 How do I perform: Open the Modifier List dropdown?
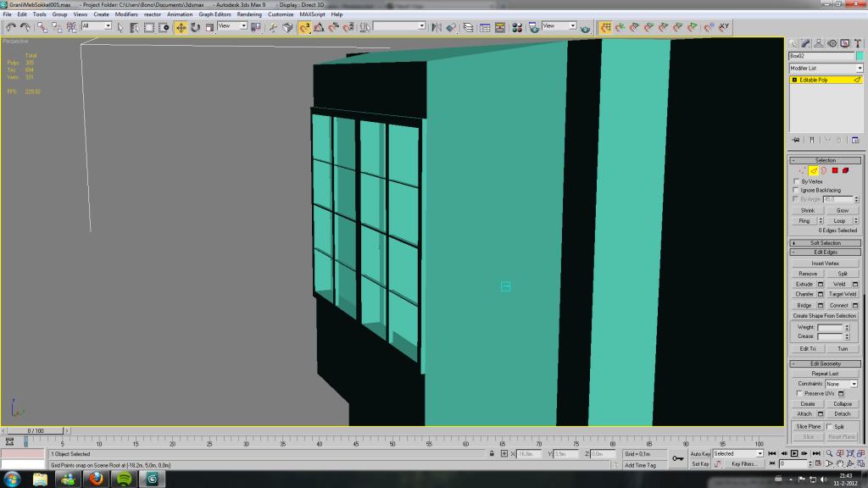[825, 68]
